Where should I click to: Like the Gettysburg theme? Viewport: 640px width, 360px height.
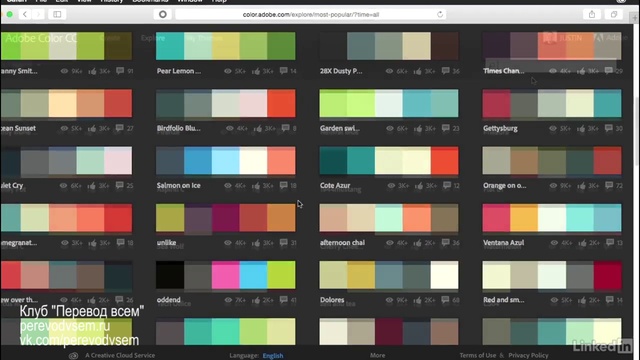(581, 128)
